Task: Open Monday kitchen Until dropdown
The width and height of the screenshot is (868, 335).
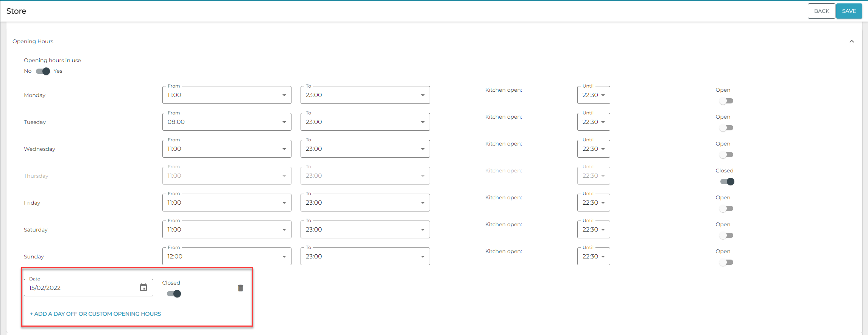Action: 593,95
